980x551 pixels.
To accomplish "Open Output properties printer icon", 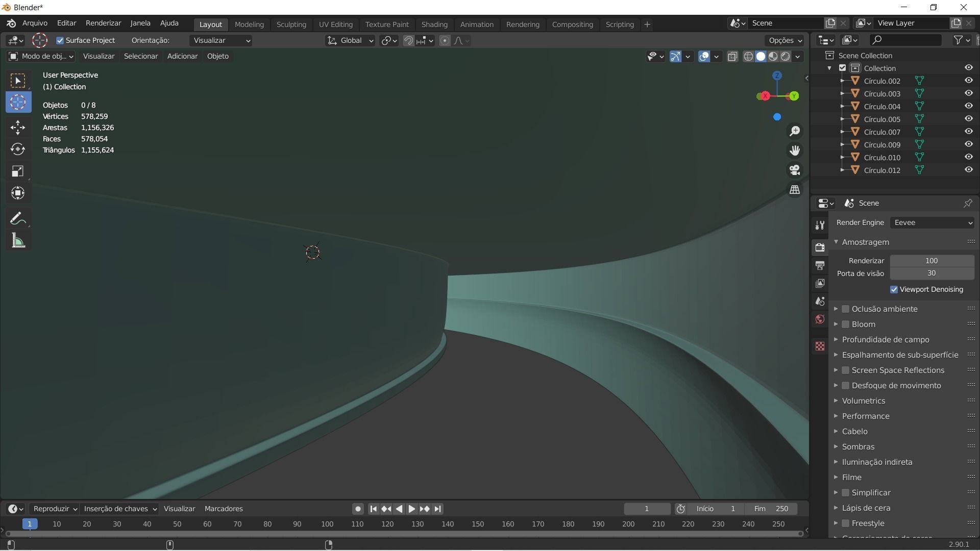I will click(820, 265).
